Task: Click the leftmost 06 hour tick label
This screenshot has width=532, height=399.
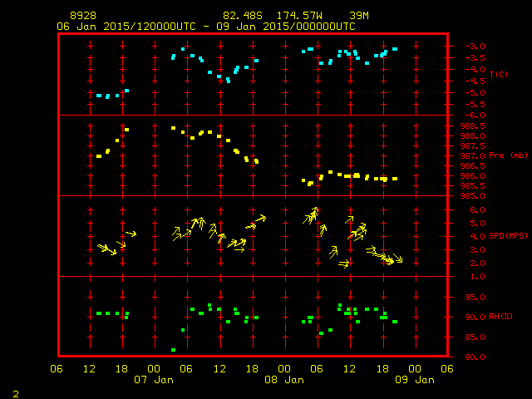Action: [x=57, y=368]
